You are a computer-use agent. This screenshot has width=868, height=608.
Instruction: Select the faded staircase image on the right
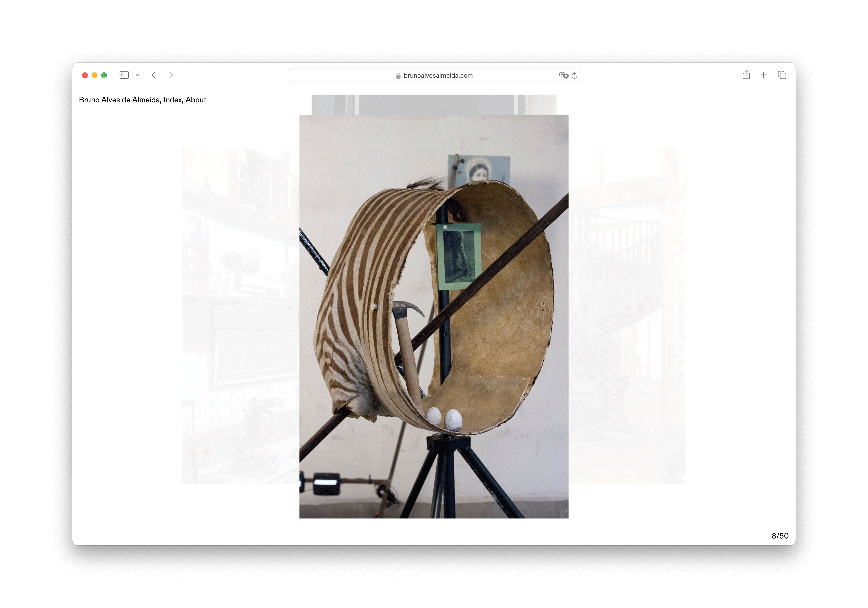point(627,316)
